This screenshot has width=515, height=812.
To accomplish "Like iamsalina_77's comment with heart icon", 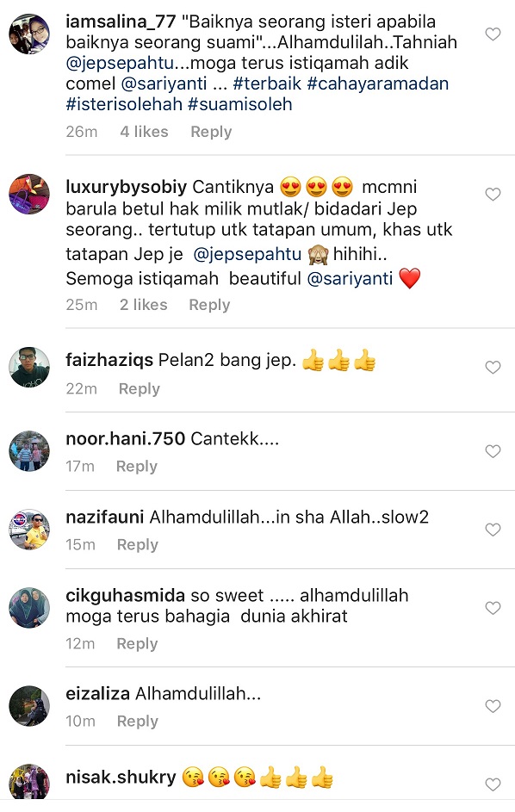I will coord(493,34).
